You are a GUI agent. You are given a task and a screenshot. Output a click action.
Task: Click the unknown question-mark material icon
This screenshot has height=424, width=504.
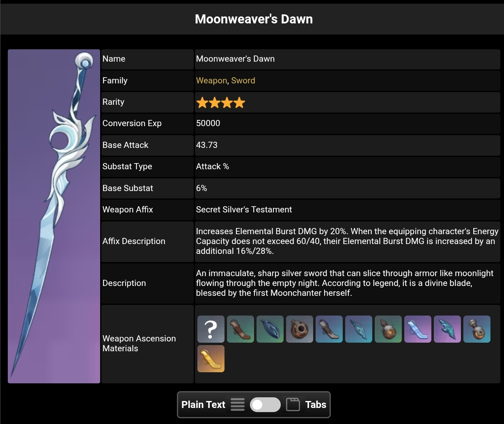[x=211, y=329]
